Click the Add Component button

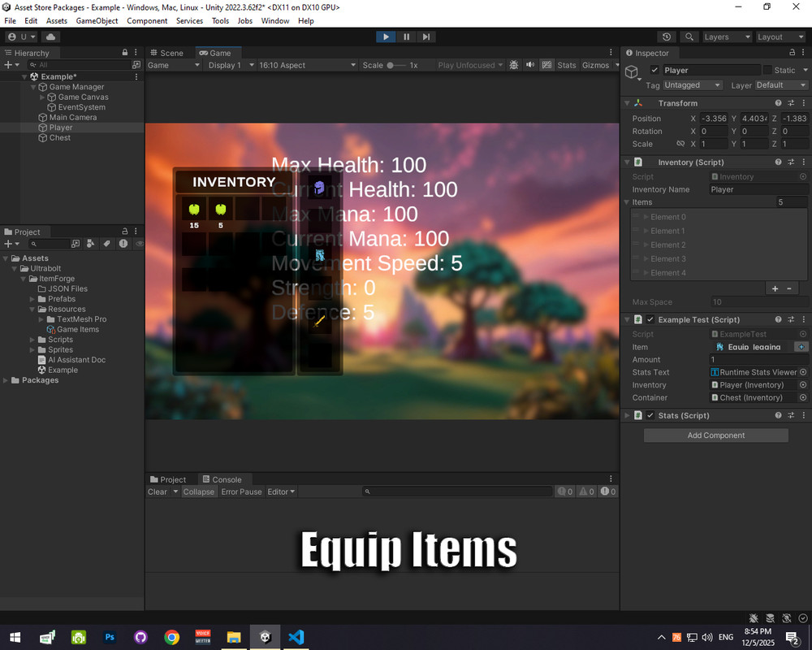[x=715, y=435]
